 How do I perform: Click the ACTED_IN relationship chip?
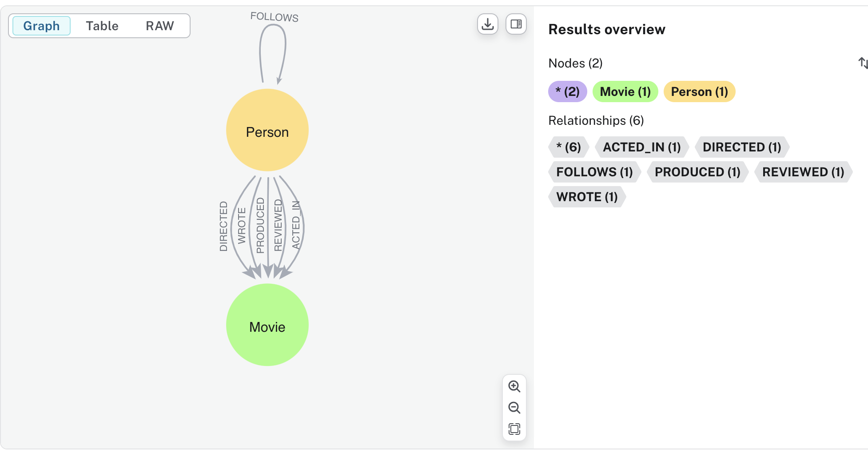click(642, 147)
